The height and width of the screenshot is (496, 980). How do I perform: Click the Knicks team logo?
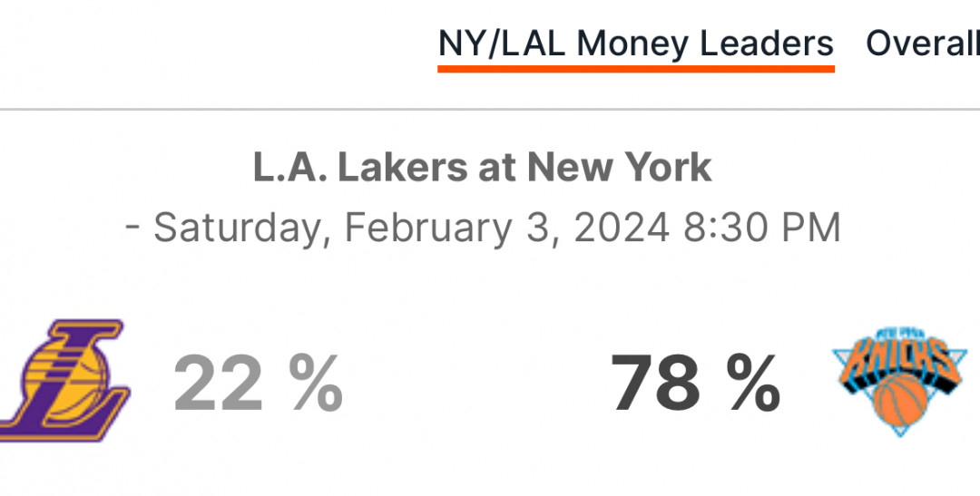click(900, 379)
